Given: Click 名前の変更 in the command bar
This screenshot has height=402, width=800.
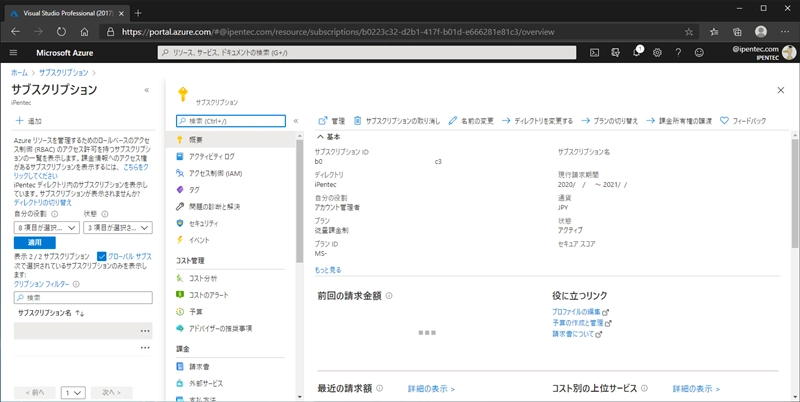Looking at the screenshot, I should pos(471,121).
